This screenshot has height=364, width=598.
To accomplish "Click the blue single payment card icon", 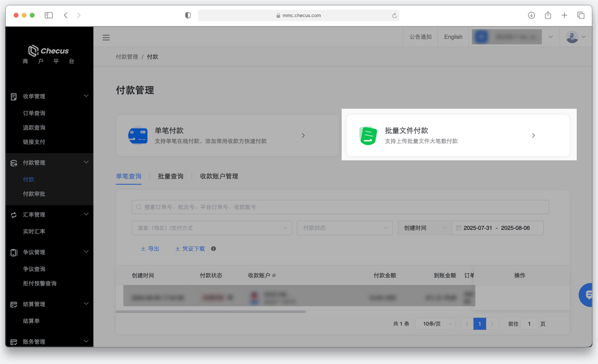I will [138, 136].
